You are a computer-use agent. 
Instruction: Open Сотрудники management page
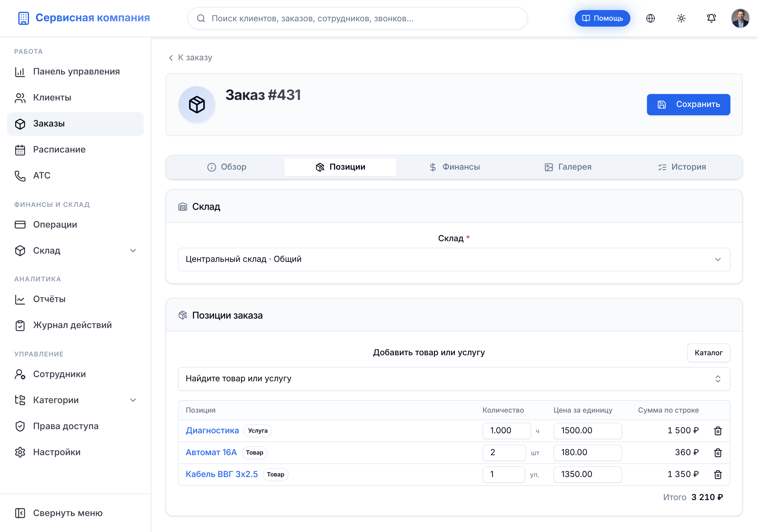pos(75,374)
